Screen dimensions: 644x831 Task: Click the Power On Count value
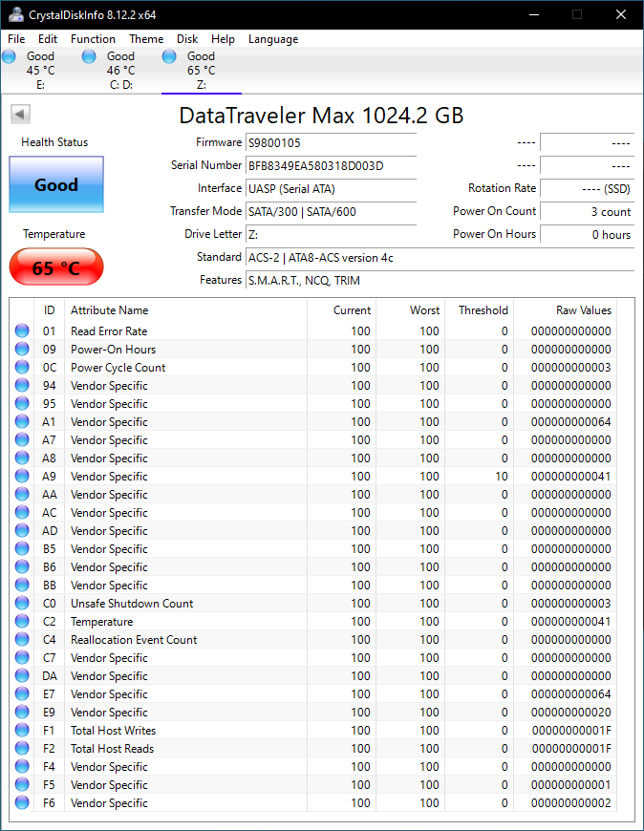tap(588, 211)
